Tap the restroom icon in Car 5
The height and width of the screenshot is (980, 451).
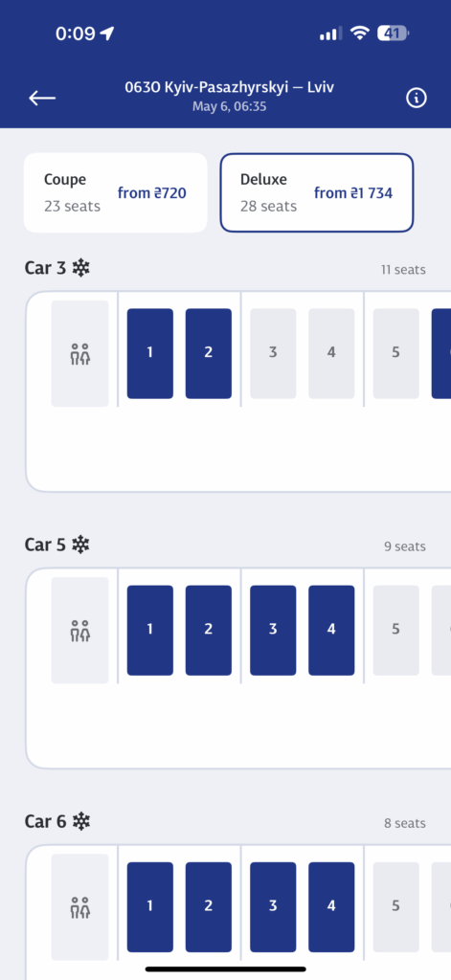80,631
